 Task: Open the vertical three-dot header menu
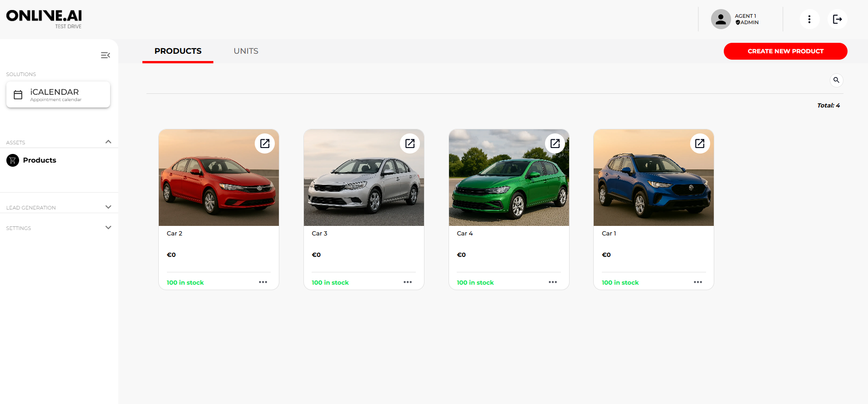[809, 19]
